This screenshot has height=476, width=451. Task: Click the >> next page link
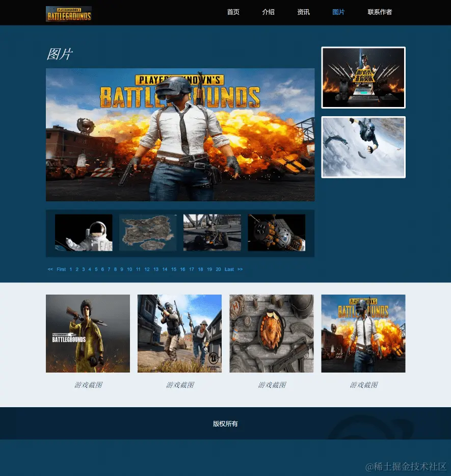pos(240,269)
